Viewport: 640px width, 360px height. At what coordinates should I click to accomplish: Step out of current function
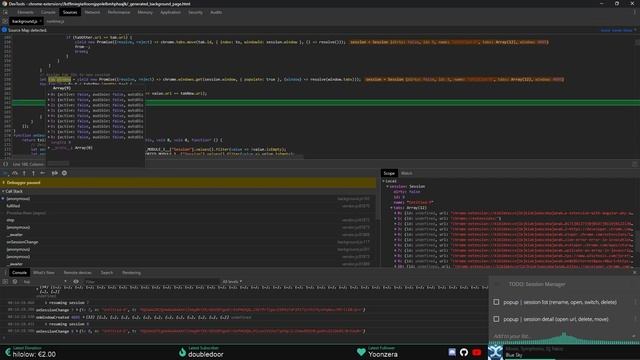pyautogui.click(x=33, y=173)
